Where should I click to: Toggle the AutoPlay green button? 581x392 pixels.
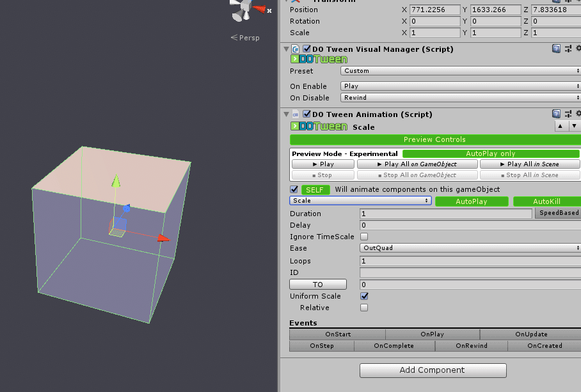472,201
